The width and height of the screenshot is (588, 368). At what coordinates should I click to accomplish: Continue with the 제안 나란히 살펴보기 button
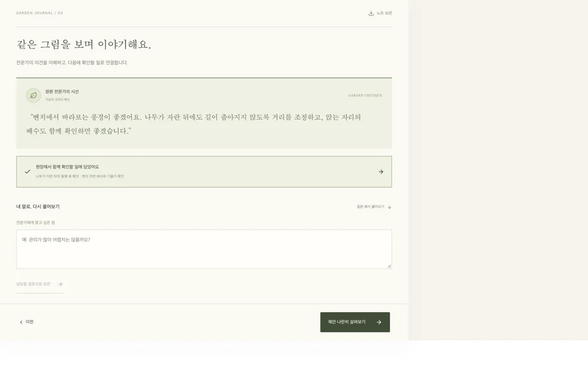(355, 322)
